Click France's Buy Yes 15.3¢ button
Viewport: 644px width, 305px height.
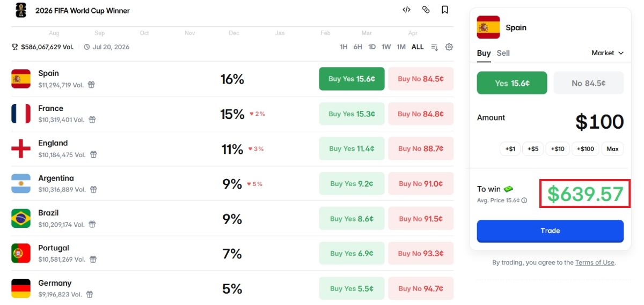coord(352,114)
